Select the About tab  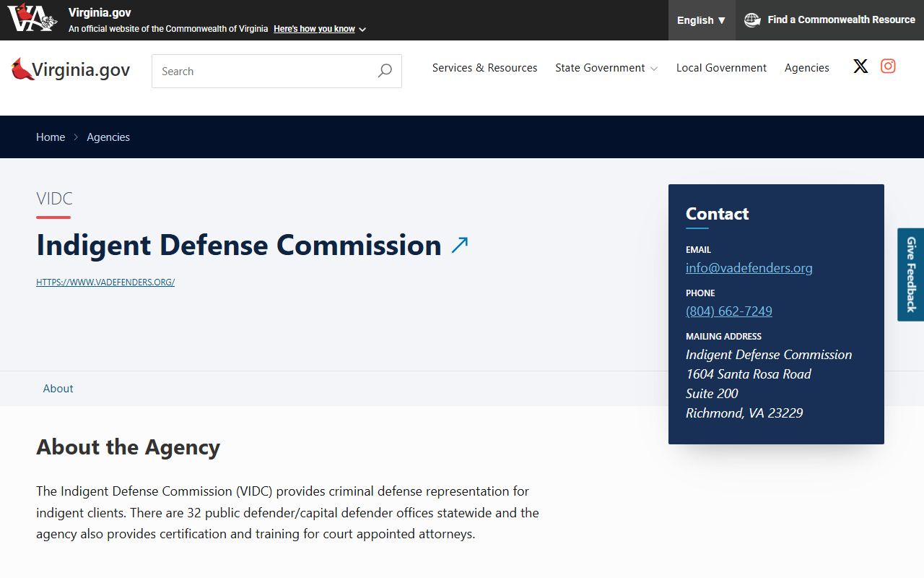tap(58, 389)
